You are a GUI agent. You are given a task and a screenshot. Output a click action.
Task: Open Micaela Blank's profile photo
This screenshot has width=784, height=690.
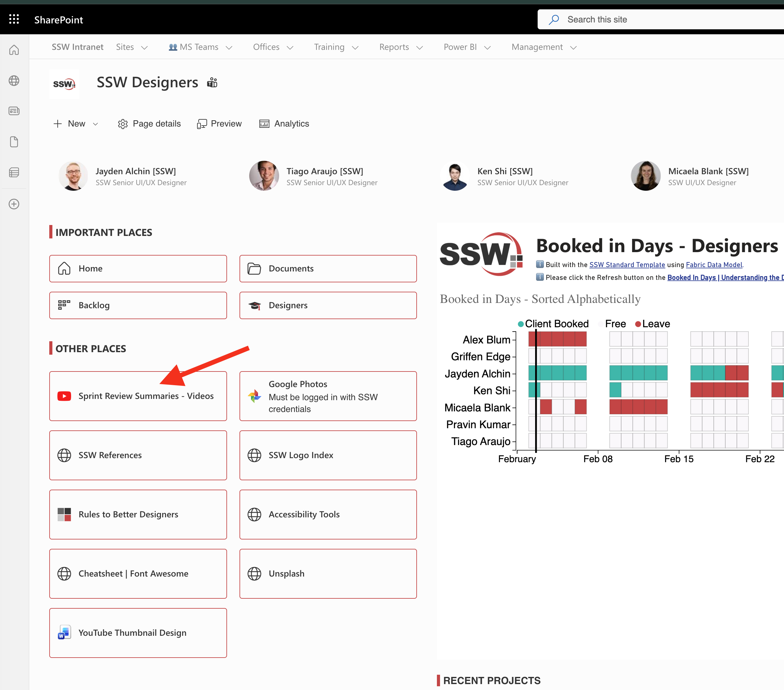tap(646, 176)
